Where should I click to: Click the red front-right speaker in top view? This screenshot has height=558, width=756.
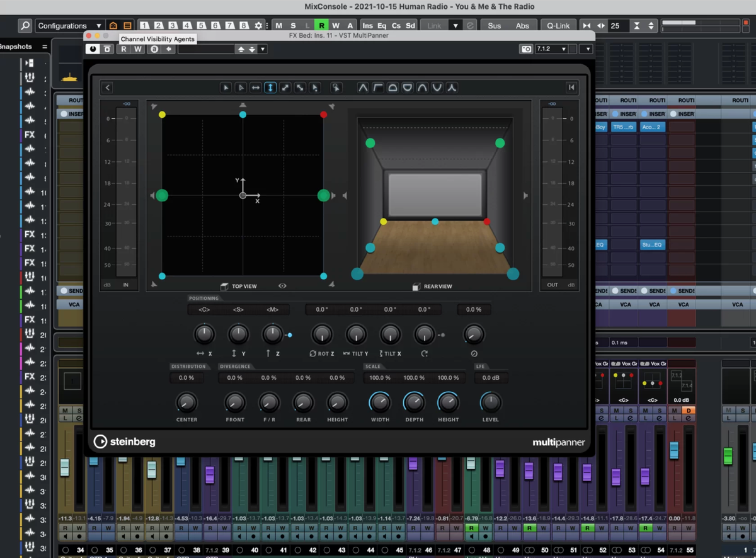[324, 115]
